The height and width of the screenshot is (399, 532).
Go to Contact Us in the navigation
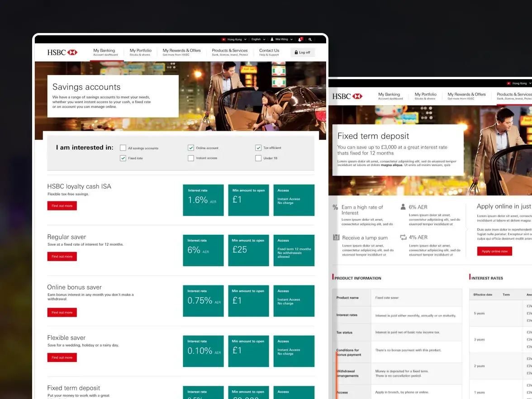pos(269,52)
